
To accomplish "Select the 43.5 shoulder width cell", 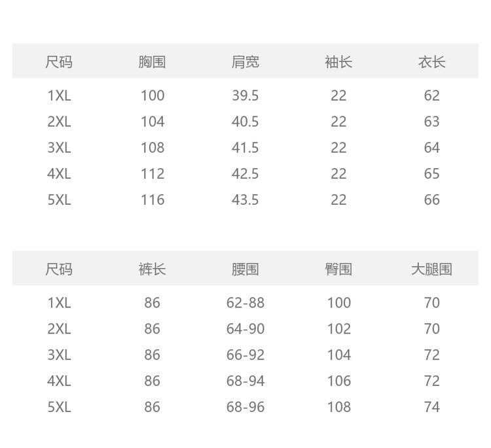I will 245,200.
